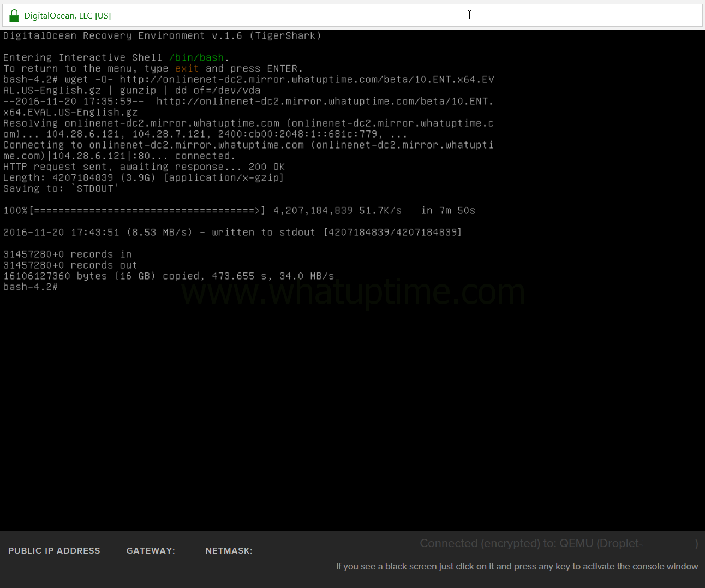
Task: Click the TigerShark version header line
Action: [x=162, y=35]
